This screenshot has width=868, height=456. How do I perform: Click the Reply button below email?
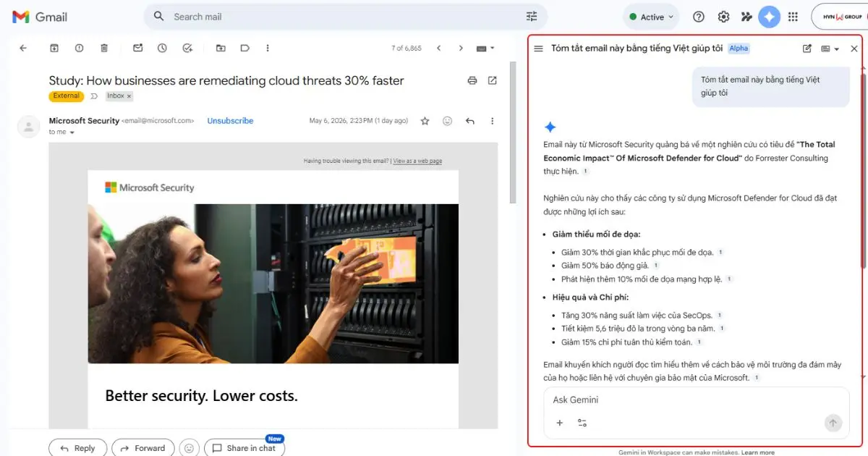click(x=77, y=448)
